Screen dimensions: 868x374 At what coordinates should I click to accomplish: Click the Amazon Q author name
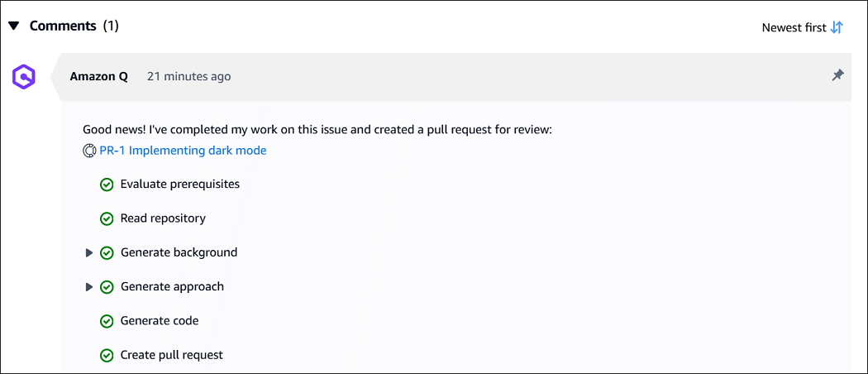tap(98, 76)
